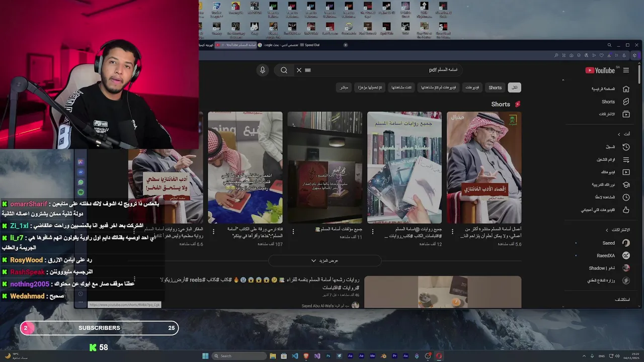Open Brave browser from taskbar
Screen dimensions: 644x362
coord(306,356)
